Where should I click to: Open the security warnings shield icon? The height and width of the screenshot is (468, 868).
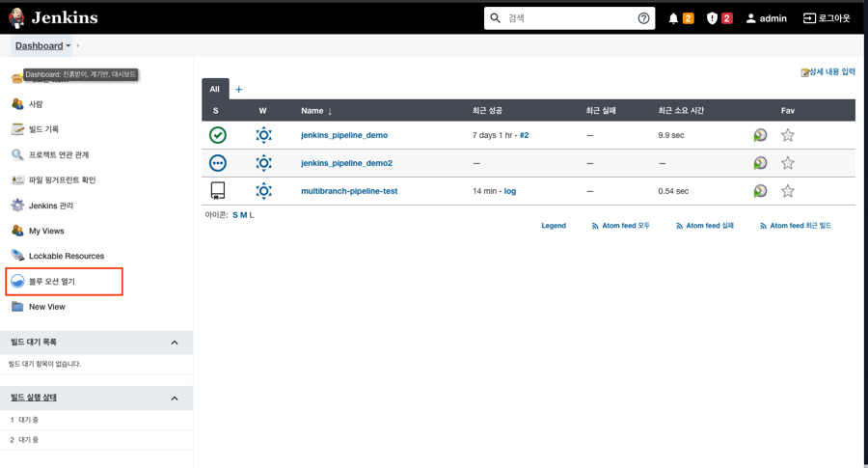tap(712, 18)
